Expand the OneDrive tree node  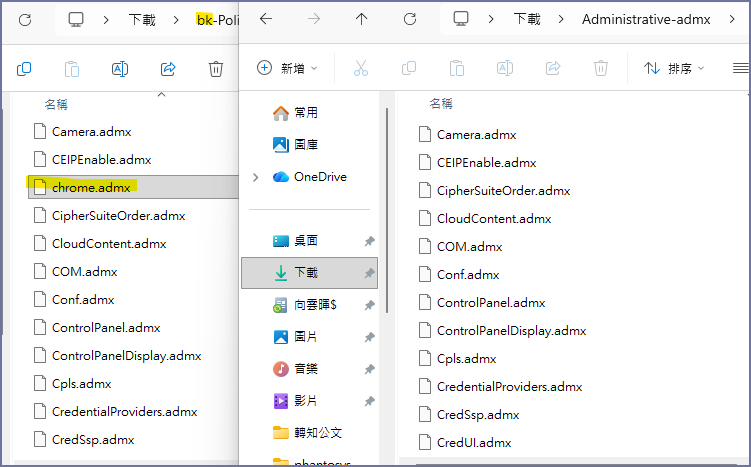(257, 177)
